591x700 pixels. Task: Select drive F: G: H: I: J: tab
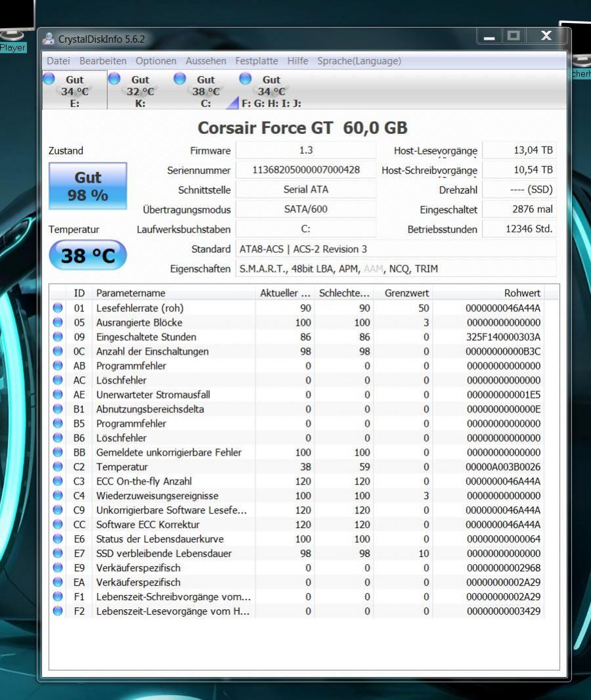271,91
